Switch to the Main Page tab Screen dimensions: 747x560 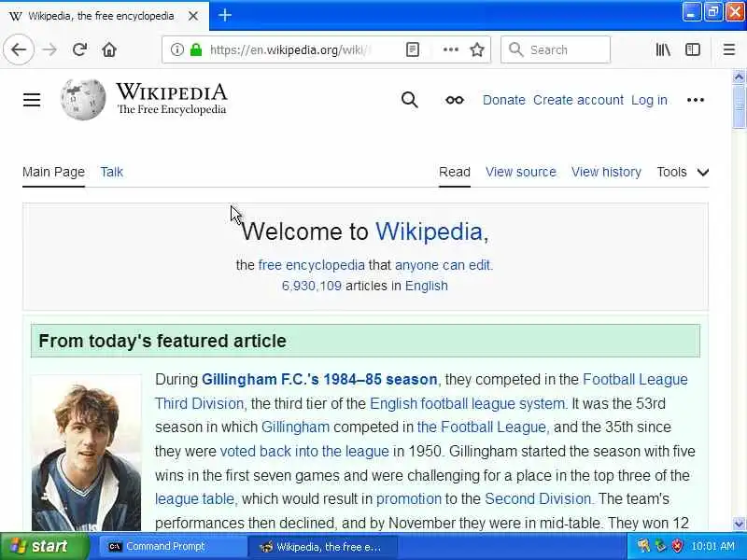tap(53, 172)
